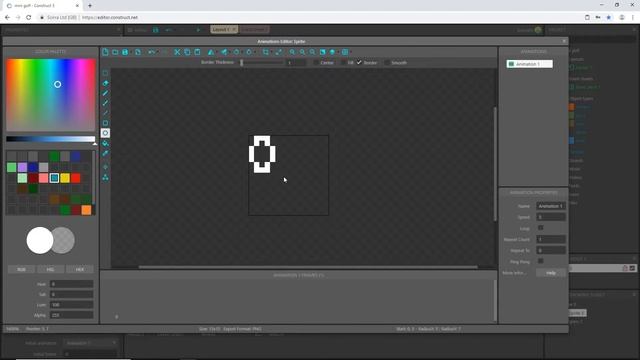This screenshot has height=360, width=640.
Task: Click the animation Speed input field
Action: point(551,217)
